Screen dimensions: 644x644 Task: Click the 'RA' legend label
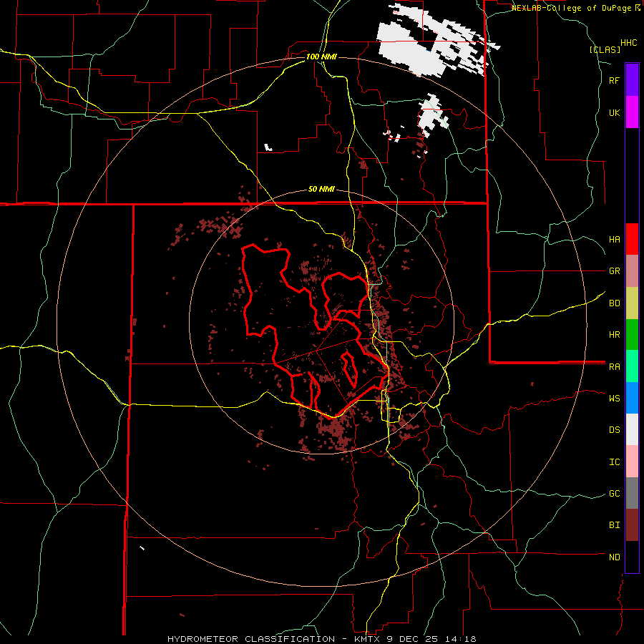coord(614,367)
